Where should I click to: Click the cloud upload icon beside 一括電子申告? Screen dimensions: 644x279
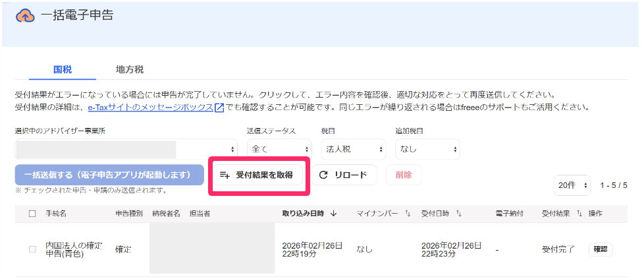tap(24, 16)
